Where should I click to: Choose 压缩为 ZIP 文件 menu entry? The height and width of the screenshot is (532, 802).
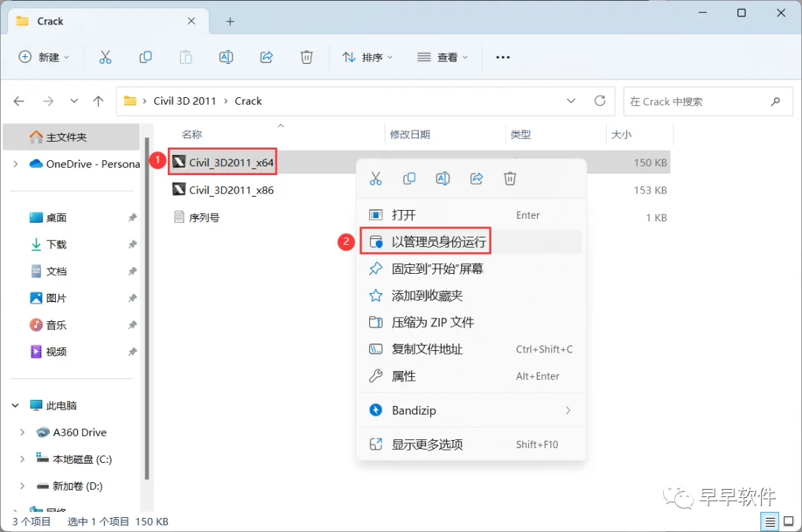pos(471,323)
